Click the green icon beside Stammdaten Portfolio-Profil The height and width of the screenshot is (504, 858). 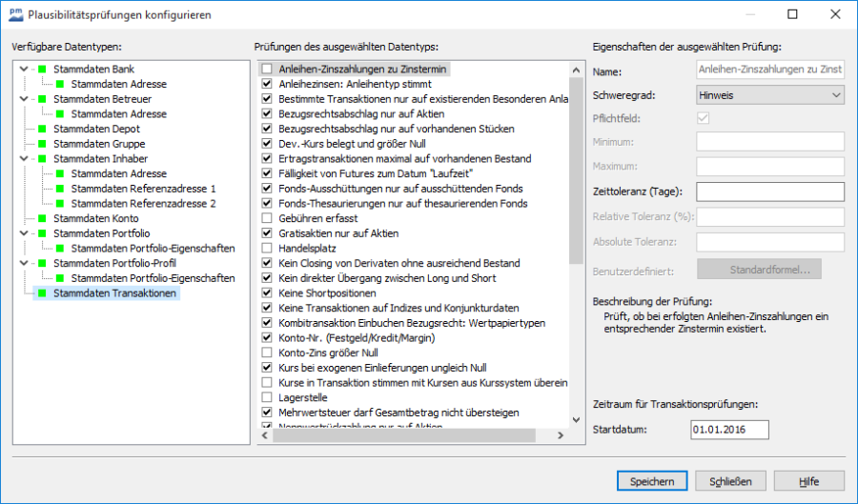42,263
